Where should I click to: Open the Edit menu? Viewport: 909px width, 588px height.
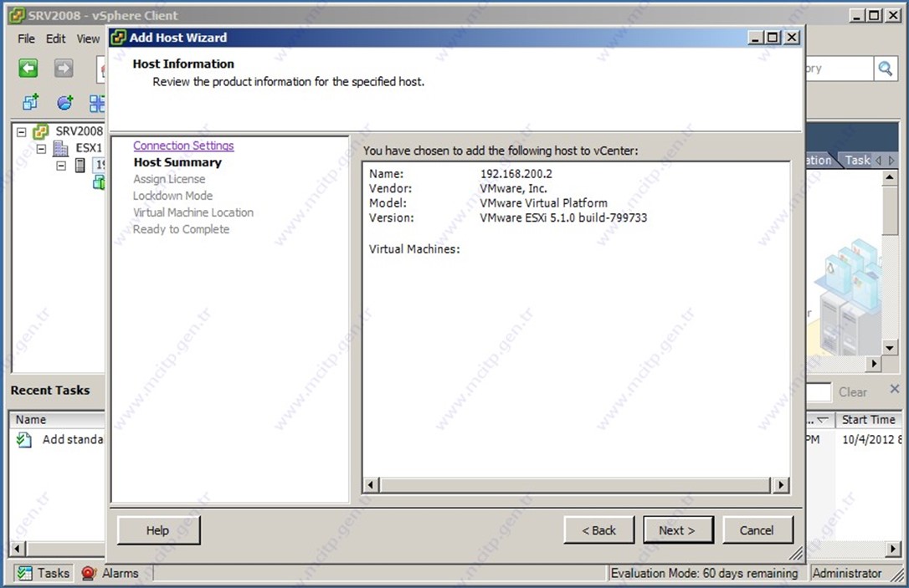coord(55,38)
